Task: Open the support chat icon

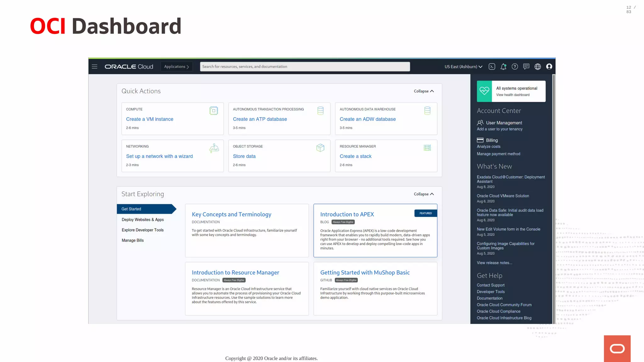Action: point(526,67)
